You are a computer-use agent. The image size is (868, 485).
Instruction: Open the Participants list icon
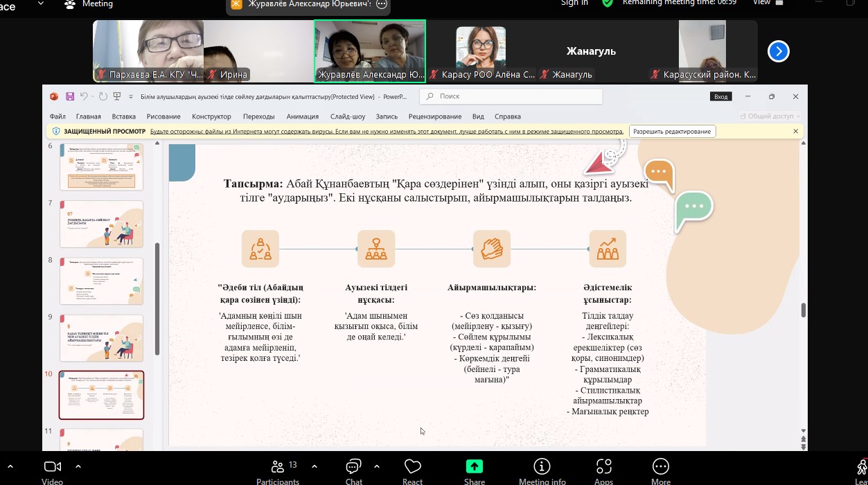278,466
